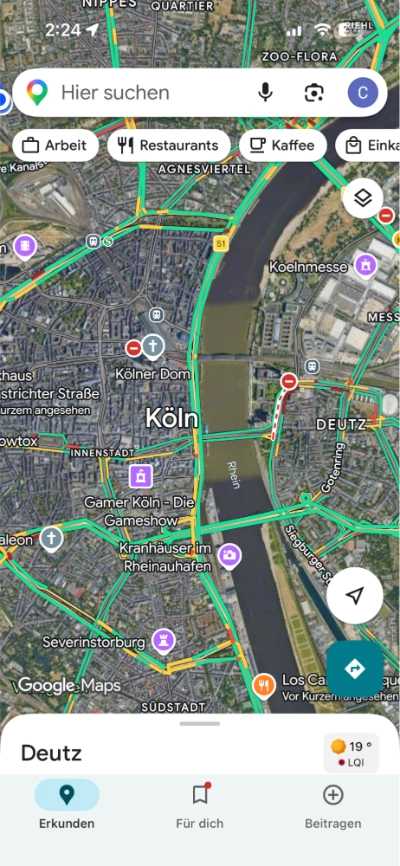The height and width of the screenshot is (866, 400).
Task: Select the Erkunden tab
Action: point(67,805)
